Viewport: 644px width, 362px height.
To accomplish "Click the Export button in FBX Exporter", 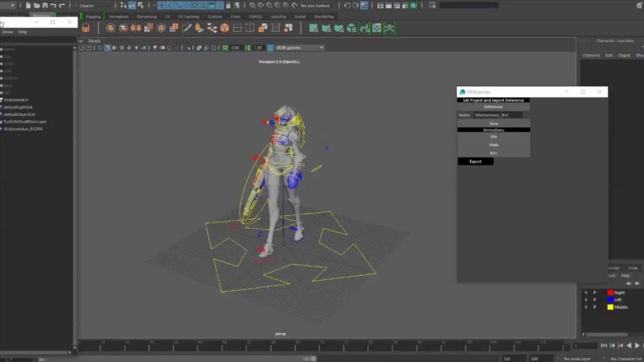I will pos(475,161).
